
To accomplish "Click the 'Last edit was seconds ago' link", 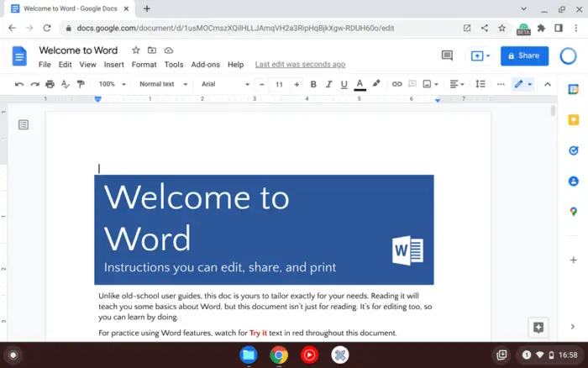I will pyautogui.click(x=300, y=65).
